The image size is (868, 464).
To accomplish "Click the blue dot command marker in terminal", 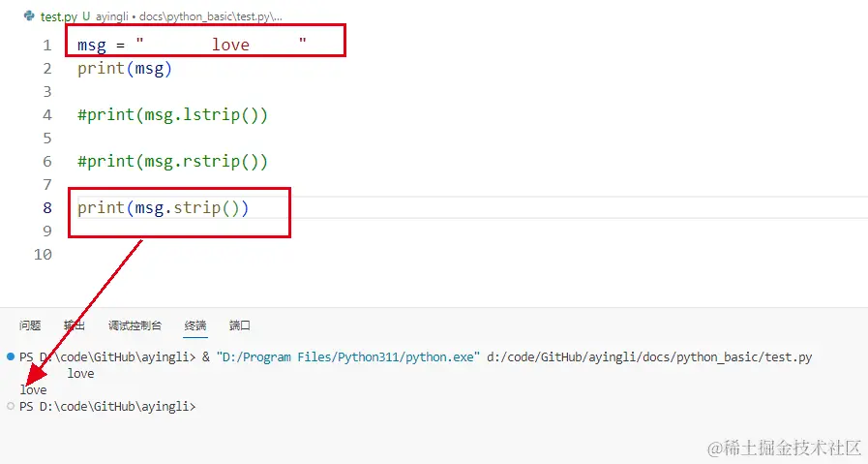I will pos(11,356).
